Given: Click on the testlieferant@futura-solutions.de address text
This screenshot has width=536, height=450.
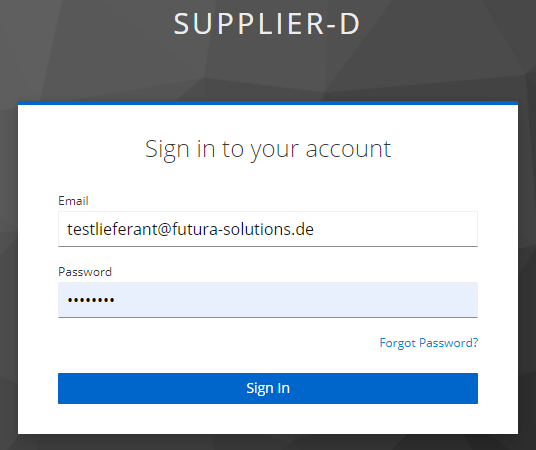Looking at the screenshot, I should coord(190,229).
